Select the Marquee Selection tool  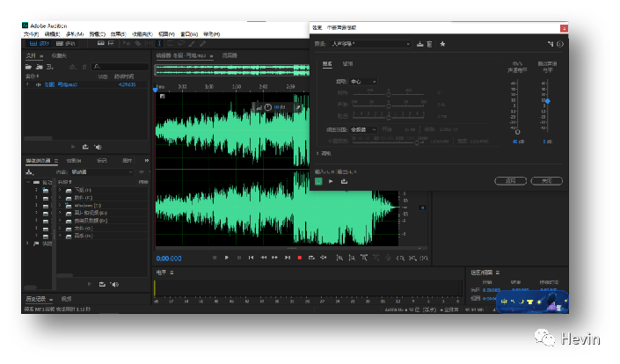[x=171, y=43]
